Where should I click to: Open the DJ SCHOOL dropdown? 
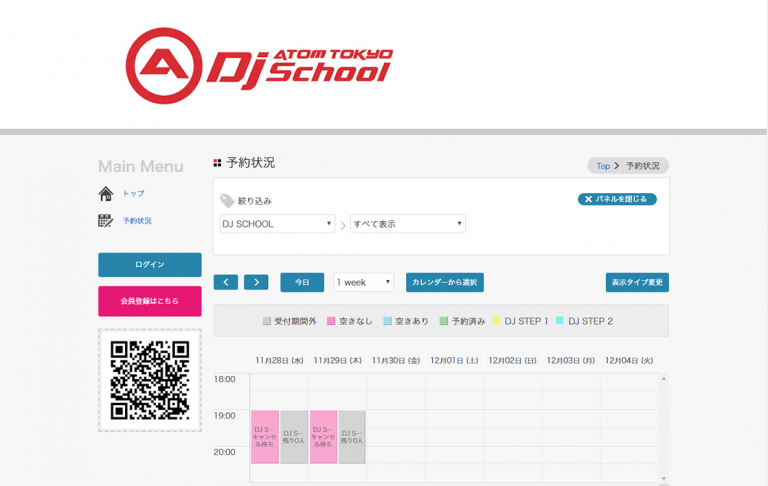(x=277, y=224)
